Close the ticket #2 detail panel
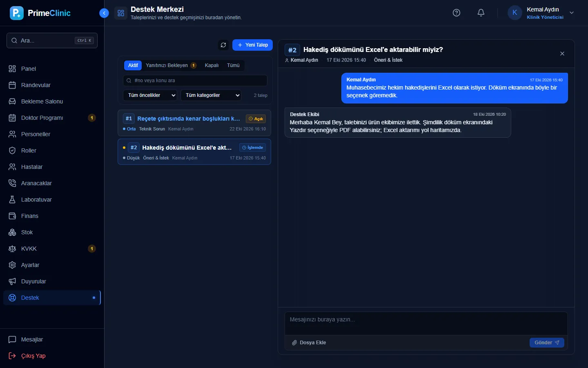The width and height of the screenshot is (588, 368). coord(562,54)
